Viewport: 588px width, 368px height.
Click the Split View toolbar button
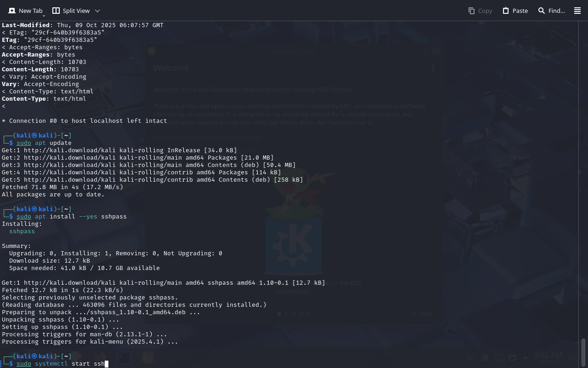click(x=71, y=11)
